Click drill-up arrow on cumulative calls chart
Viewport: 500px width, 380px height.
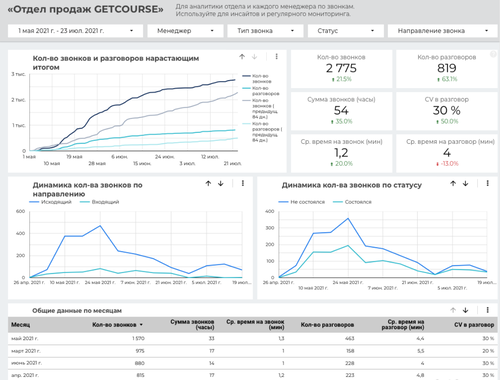coord(242,57)
